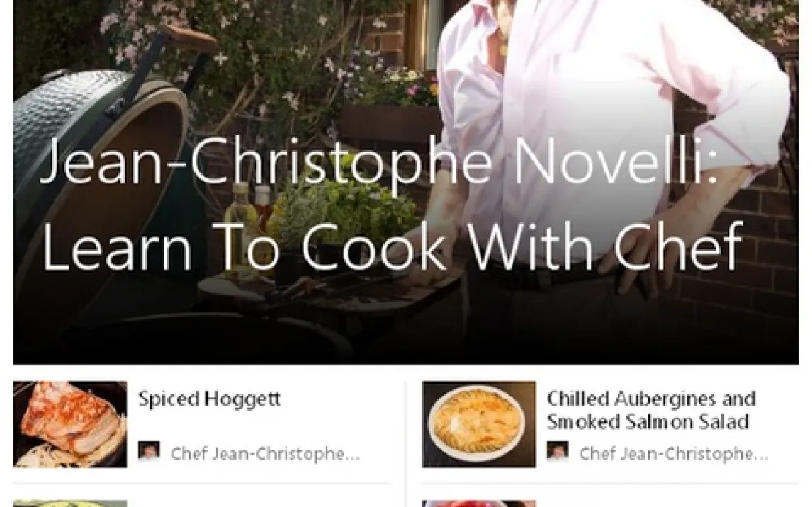Click the Smoked Salmon Salad text line
Viewport: 812px width, 507px height.
click(648, 421)
